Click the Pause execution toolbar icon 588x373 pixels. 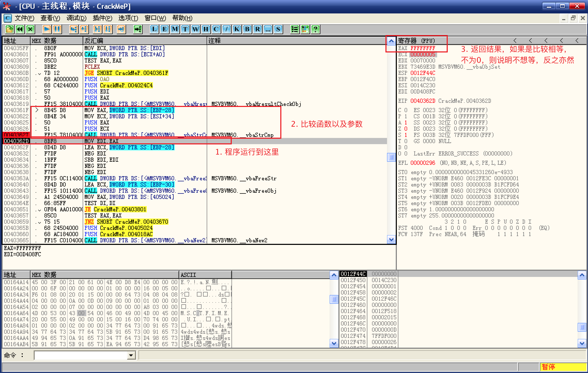click(57, 29)
